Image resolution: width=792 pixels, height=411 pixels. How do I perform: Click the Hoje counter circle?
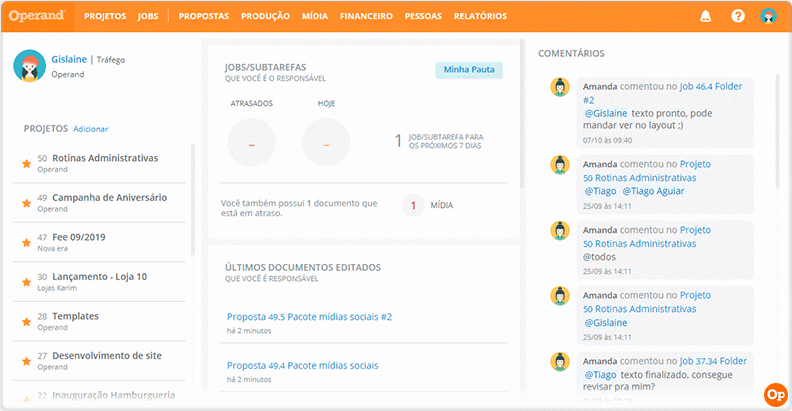point(326,143)
